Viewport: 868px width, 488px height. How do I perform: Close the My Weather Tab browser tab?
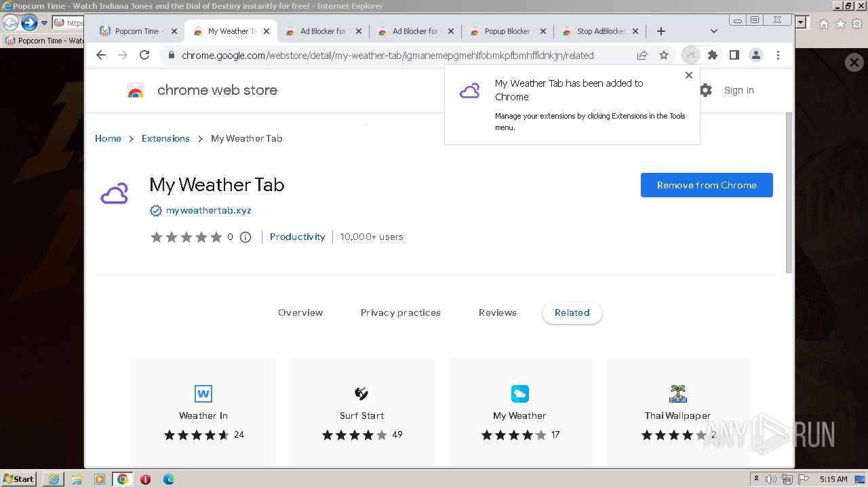267,31
